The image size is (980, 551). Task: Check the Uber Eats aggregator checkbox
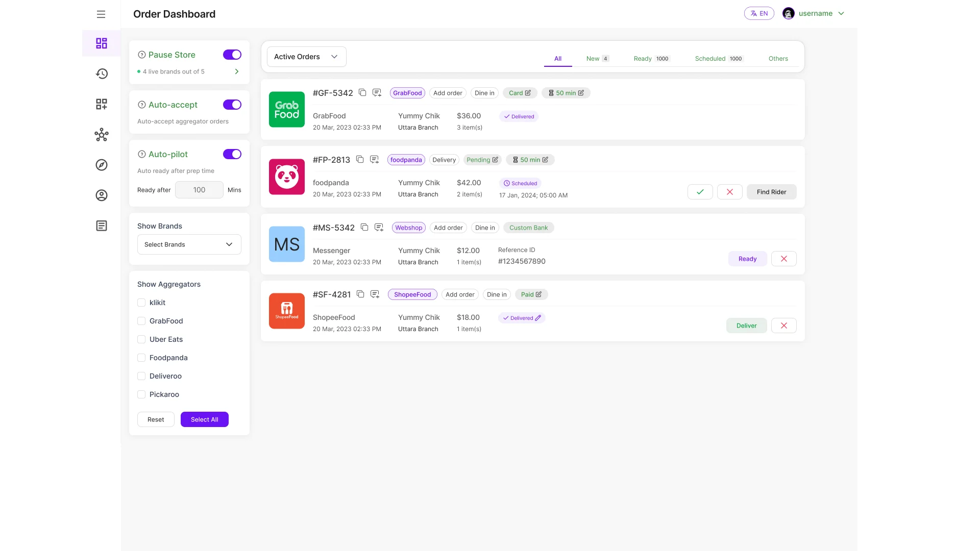point(141,339)
